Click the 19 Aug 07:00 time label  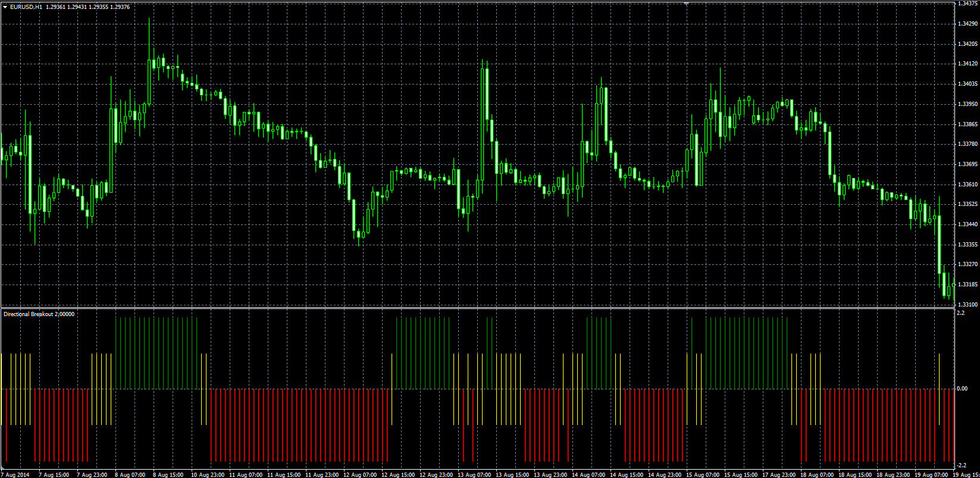pos(931,475)
